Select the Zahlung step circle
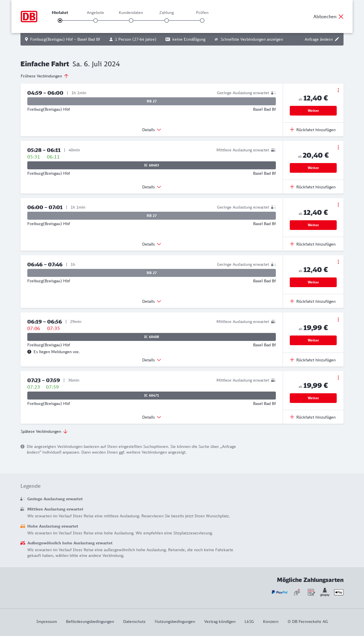 [x=167, y=20]
